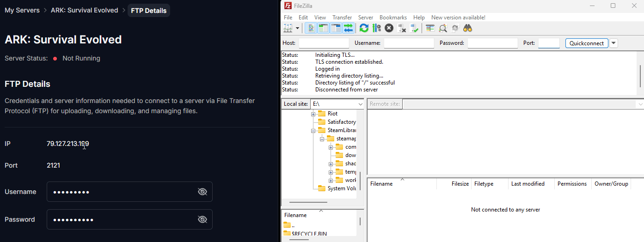Click the IP address 79.127.213.199
This screenshot has width=644, height=242.
(x=68, y=144)
